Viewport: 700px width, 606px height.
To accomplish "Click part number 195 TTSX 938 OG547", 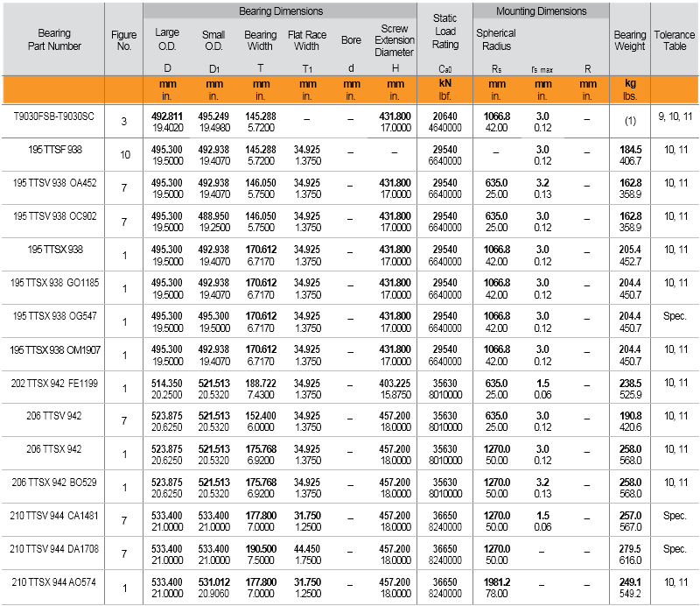I will (x=53, y=315).
